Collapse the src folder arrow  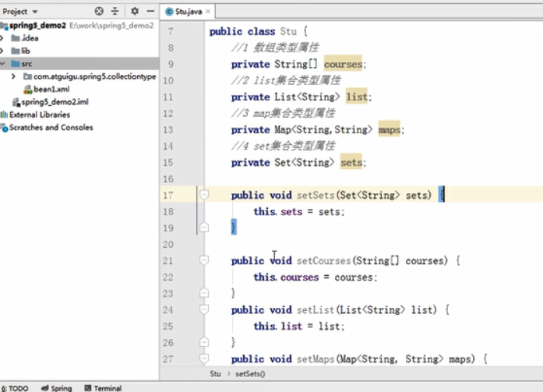pos(2,64)
